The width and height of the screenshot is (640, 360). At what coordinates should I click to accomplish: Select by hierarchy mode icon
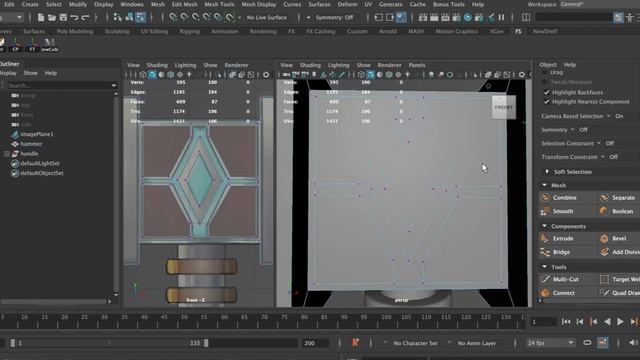[x=118, y=18]
